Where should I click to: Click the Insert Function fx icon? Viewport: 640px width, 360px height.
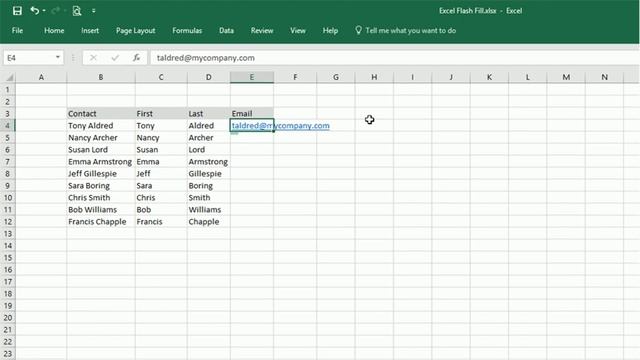pos(136,58)
